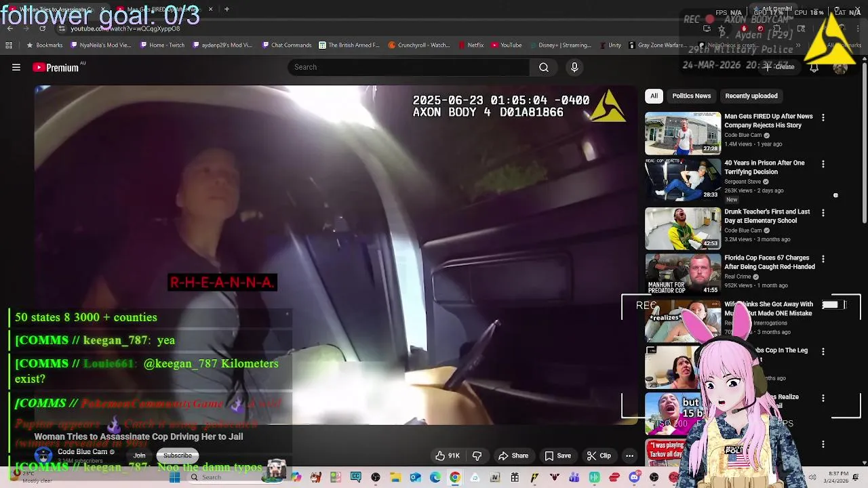Open Chat Commands bookmark
The width and height of the screenshot is (868, 488).
(286, 45)
